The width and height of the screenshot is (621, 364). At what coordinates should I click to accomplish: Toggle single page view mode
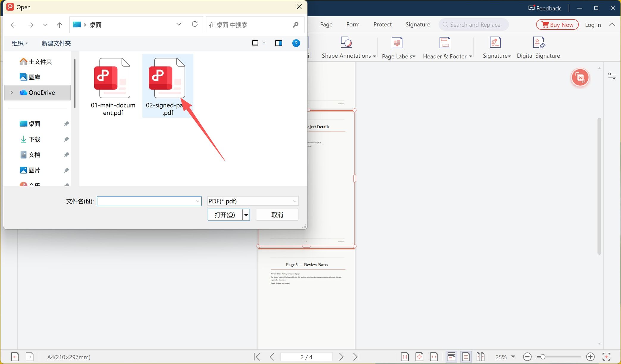pyautogui.click(x=466, y=357)
